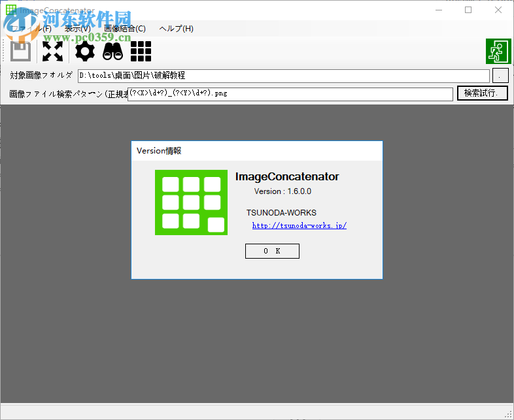514x420 pixels.
Task: Click OK in the Version dialog
Action: coord(272,251)
